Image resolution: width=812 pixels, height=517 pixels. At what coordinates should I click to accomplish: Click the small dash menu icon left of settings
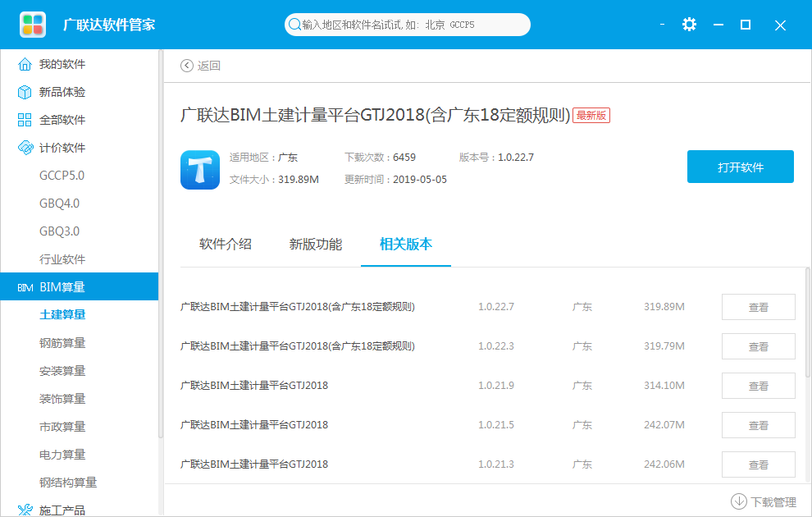point(663,25)
